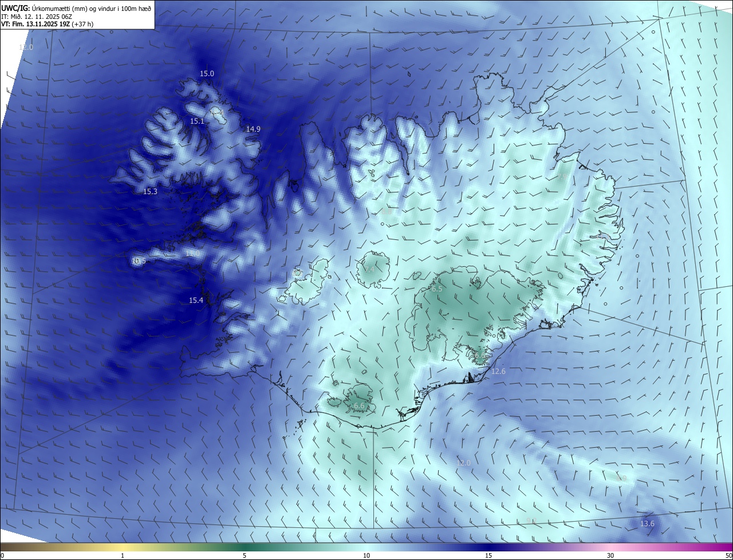
Task: Select the 5 tick on the colour scale
Action: point(245,555)
